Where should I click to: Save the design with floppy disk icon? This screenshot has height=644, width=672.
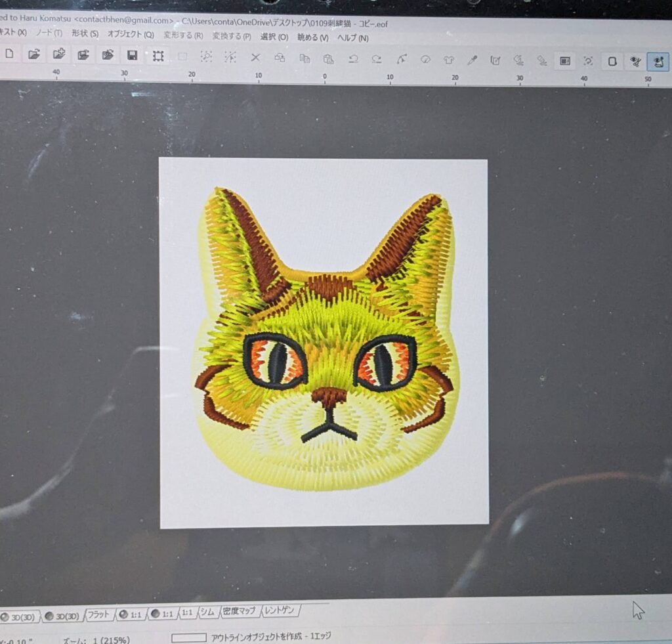pos(132,56)
